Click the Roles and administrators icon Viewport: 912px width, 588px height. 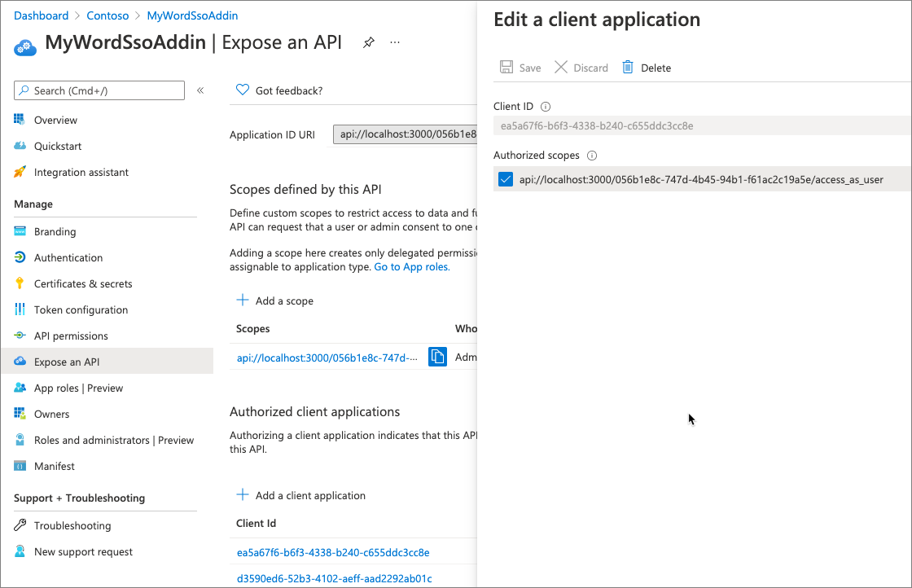click(20, 440)
